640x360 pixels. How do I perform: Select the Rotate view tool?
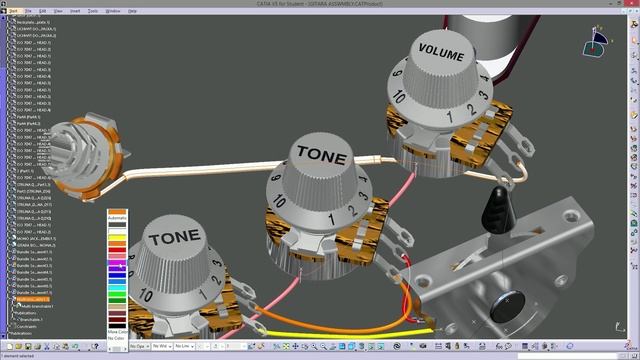pos(305,347)
